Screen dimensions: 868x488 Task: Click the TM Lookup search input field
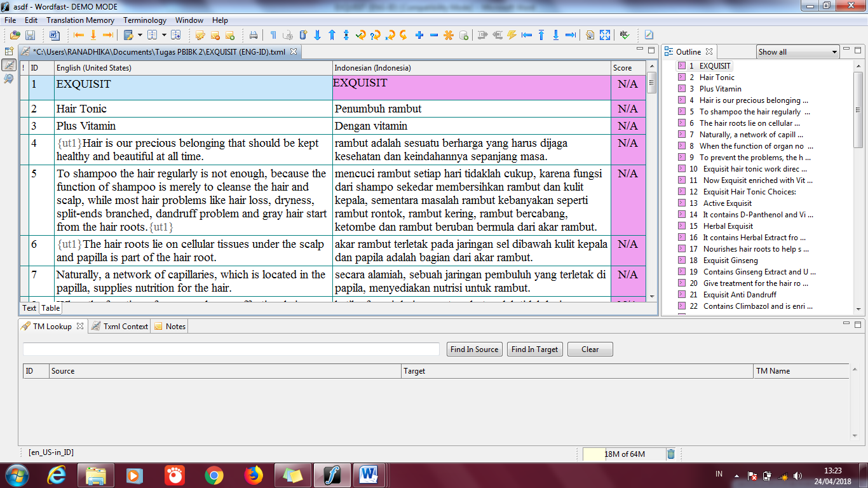[231, 349]
